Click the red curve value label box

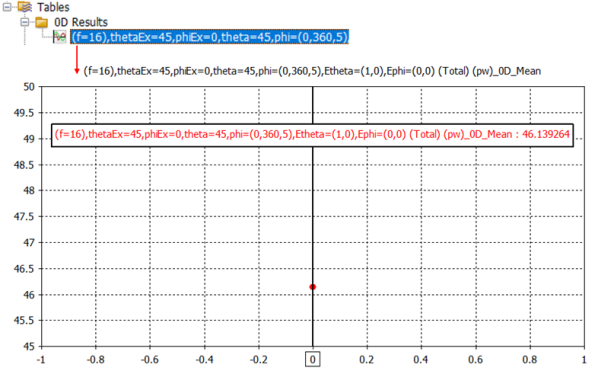click(x=312, y=135)
